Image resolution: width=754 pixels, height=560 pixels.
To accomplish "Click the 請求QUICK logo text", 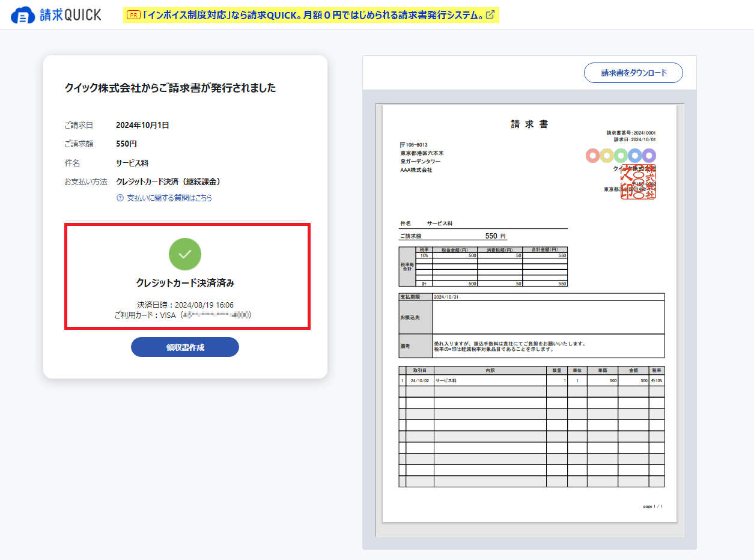I will [x=71, y=15].
